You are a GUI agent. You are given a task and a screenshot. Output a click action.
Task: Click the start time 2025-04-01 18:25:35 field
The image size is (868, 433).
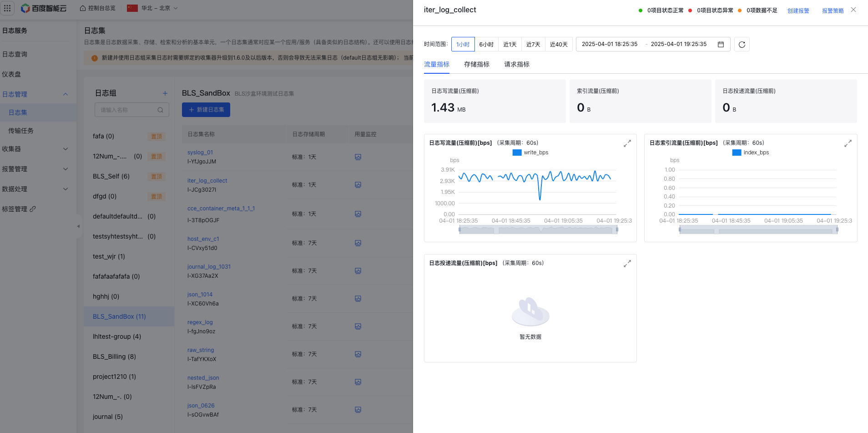(610, 44)
